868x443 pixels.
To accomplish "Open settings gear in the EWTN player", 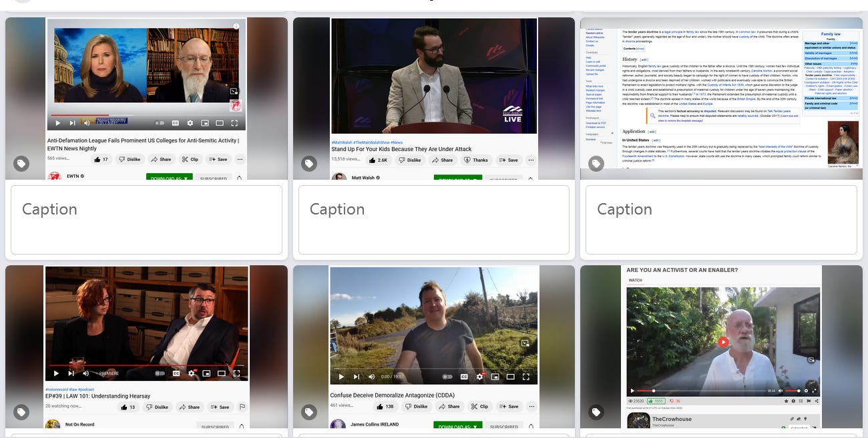I will [x=190, y=123].
